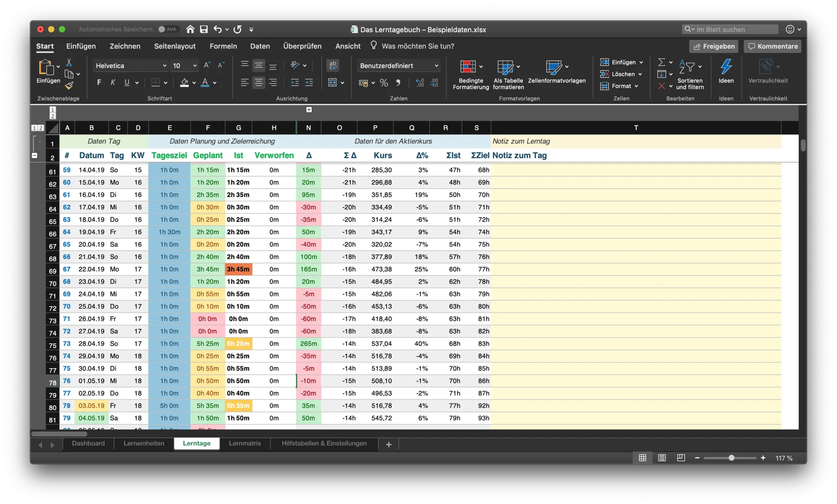Screen dimensions: 837x504
Task: Expand collapsed column group plus button
Action: click(309, 110)
